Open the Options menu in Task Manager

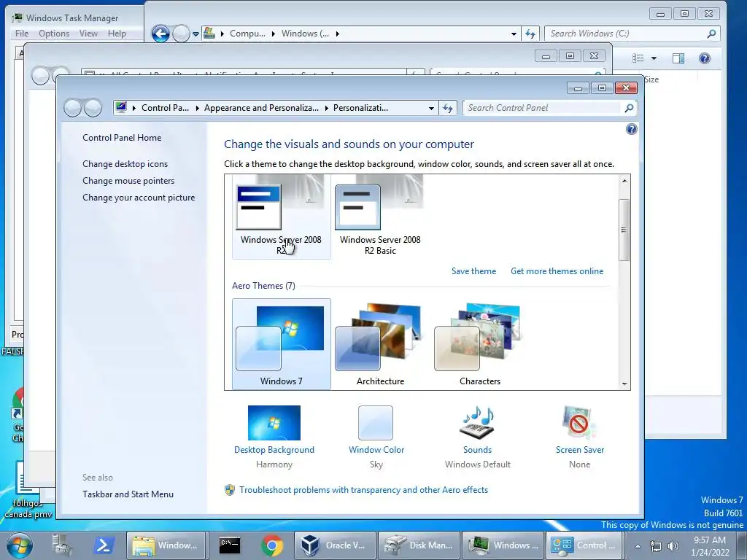[54, 34]
